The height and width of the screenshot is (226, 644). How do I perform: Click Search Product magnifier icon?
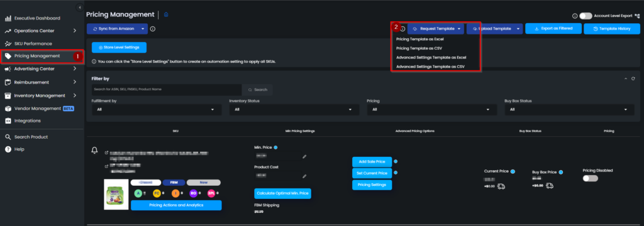(x=8, y=137)
